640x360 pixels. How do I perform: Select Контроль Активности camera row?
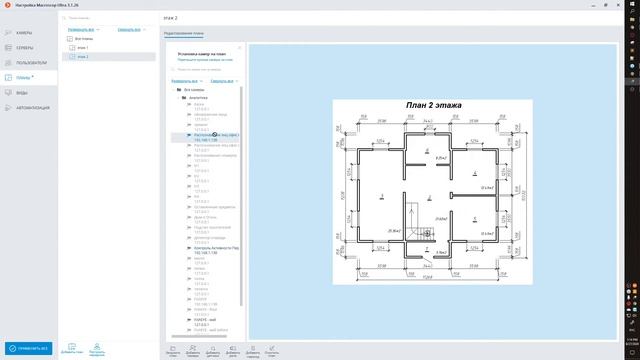click(205, 250)
